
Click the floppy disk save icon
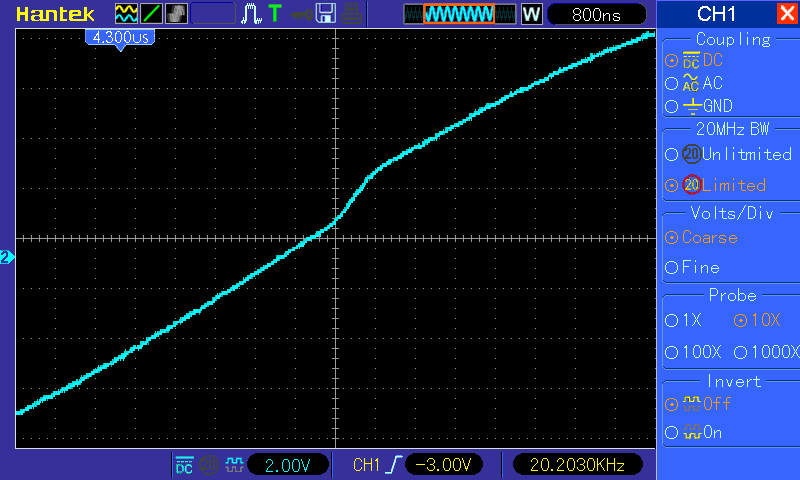326,14
